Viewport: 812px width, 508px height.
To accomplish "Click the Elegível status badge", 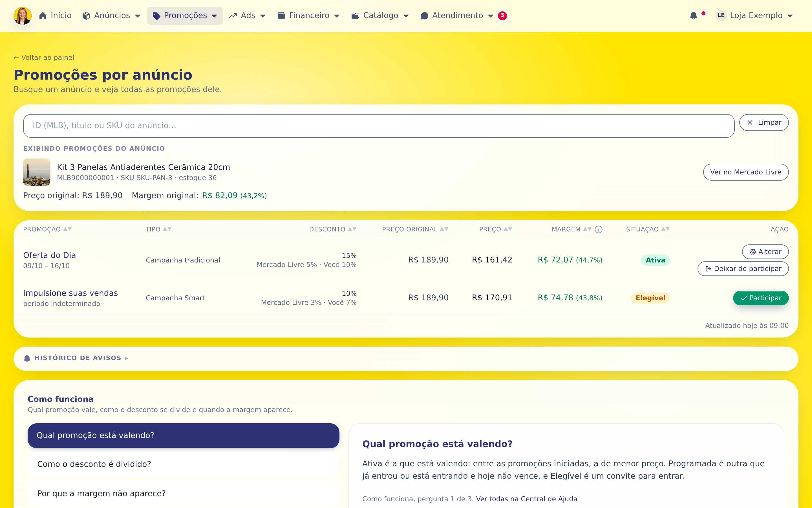I will tap(650, 298).
